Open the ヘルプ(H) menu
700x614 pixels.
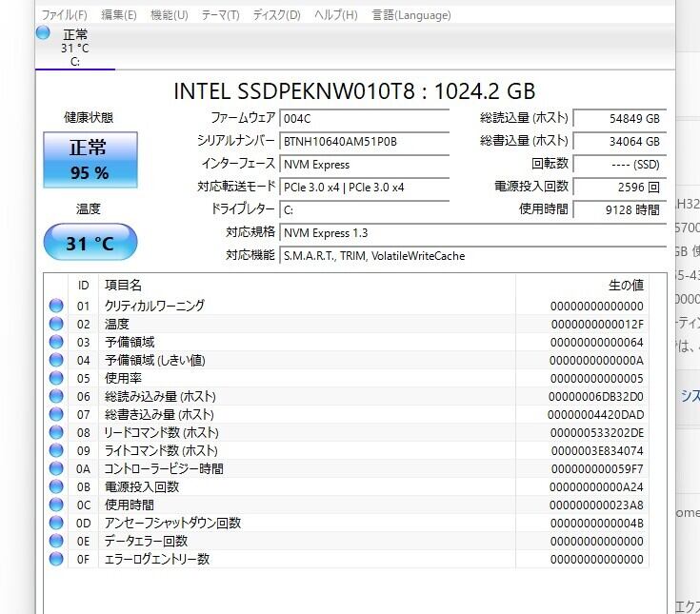pyautogui.click(x=336, y=15)
